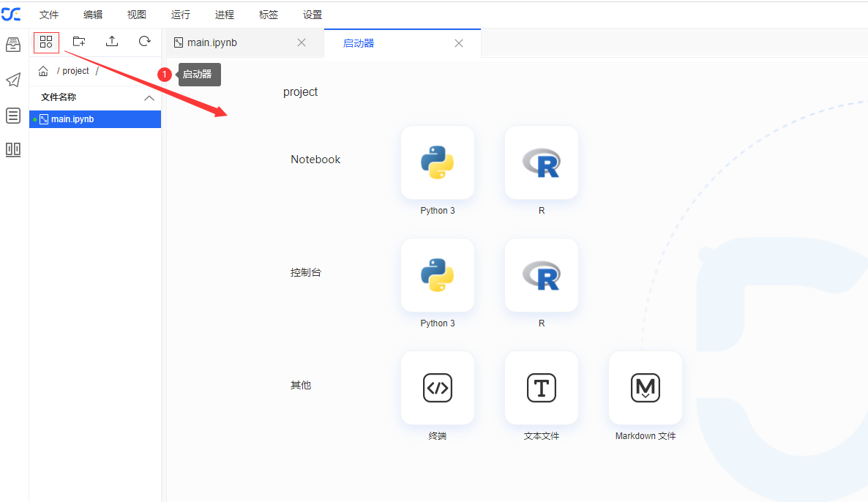Viewport: 868px width, 502px height.
Task: Launch R Notebook
Action: coord(542,162)
